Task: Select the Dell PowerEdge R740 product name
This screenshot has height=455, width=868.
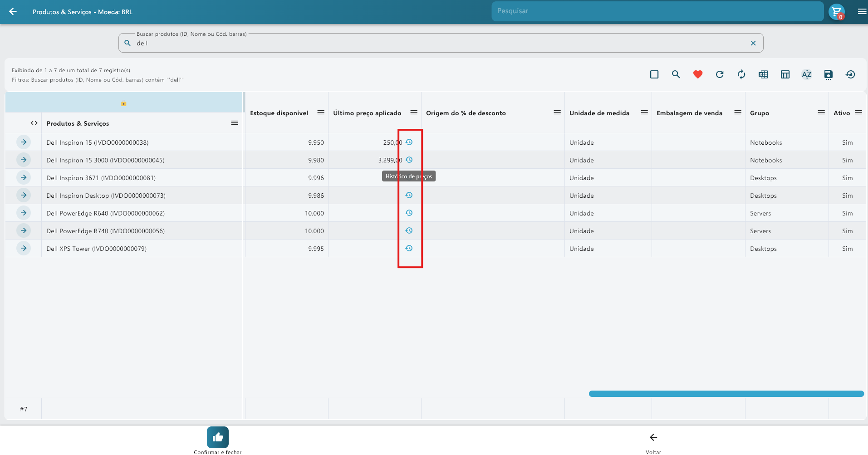Action: (105, 231)
